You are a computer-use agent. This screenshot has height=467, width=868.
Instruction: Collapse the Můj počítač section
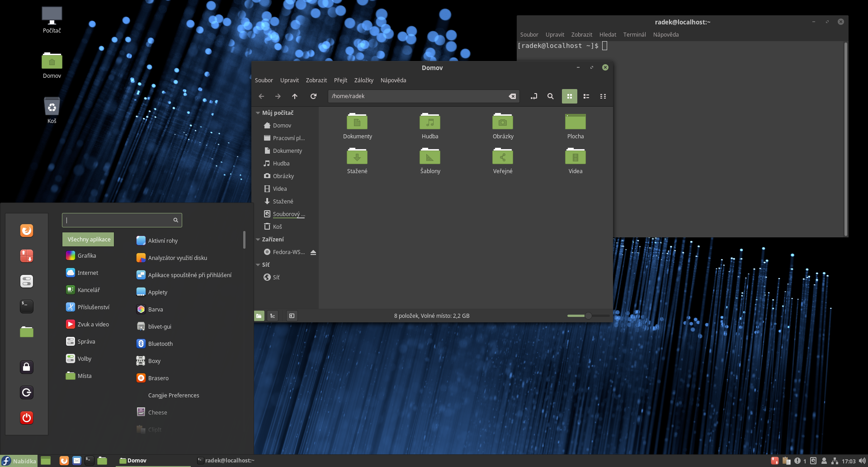coord(258,113)
